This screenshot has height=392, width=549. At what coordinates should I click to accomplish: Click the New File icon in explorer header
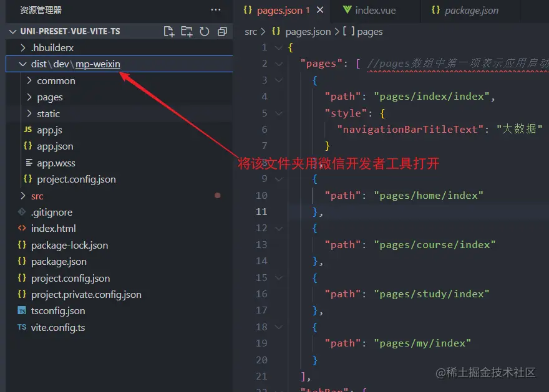tap(169, 31)
